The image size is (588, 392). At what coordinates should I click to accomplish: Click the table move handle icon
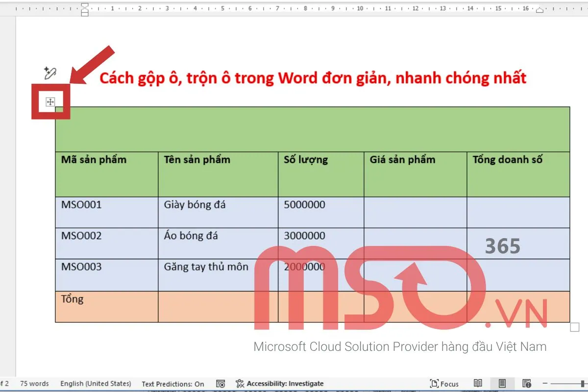(50, 102)
